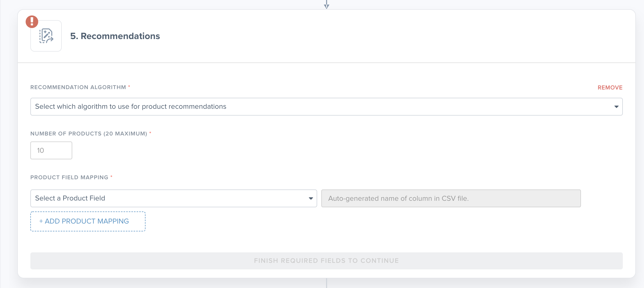This screenshot has height=288, width=644.
Task: Click Finish Required Fields to Continue button
Action: pos(327,261)
